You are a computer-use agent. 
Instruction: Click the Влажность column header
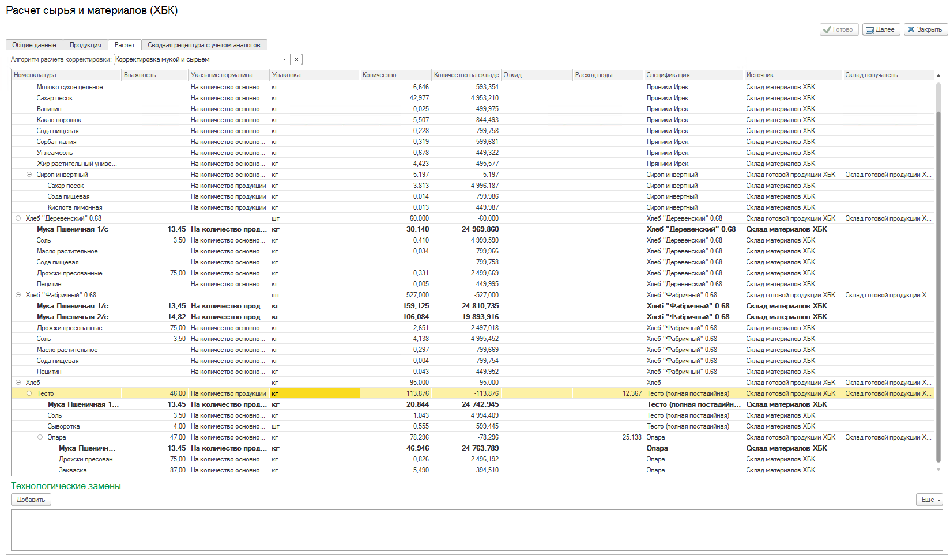[x=154, y=75]
